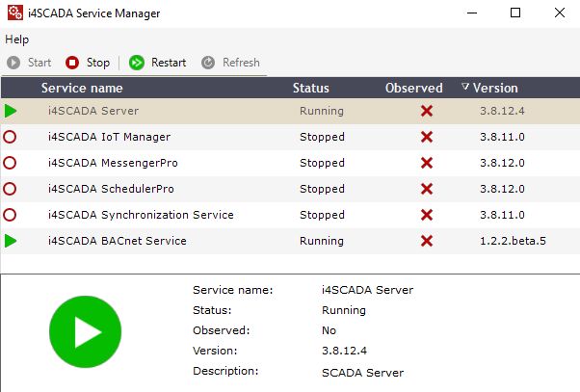
Task: Click the Restart button label
Action: [169, 63]
